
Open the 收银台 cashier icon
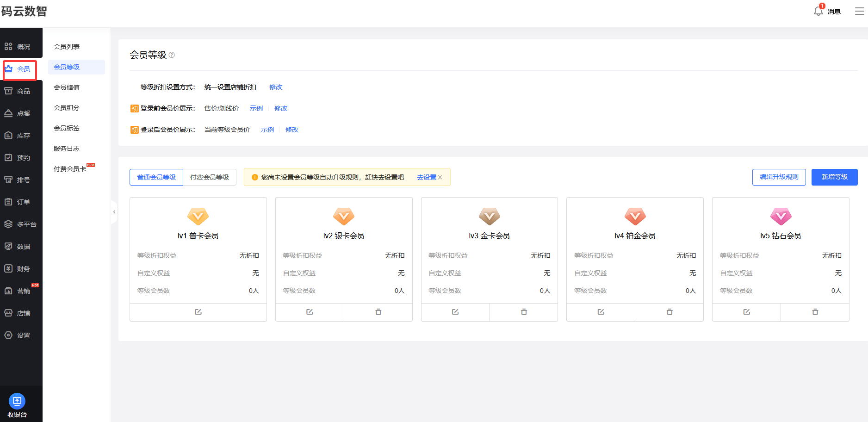[x=17, y=401]
